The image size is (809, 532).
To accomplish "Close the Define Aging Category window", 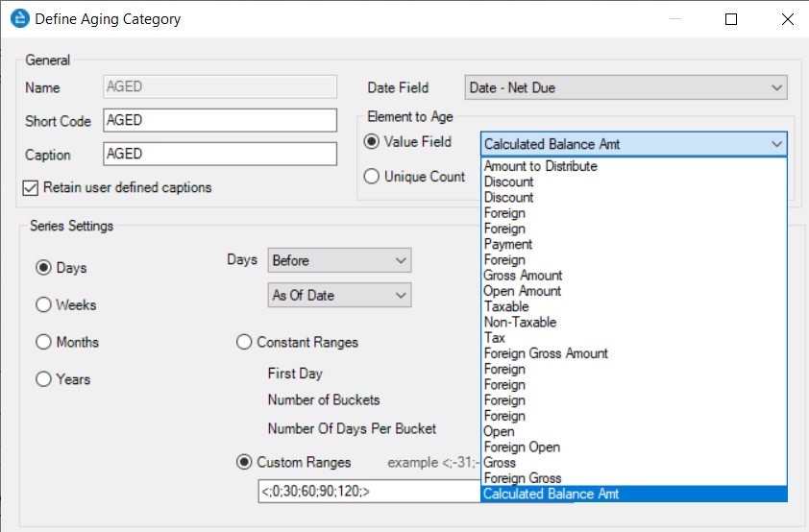I will 787,19.
